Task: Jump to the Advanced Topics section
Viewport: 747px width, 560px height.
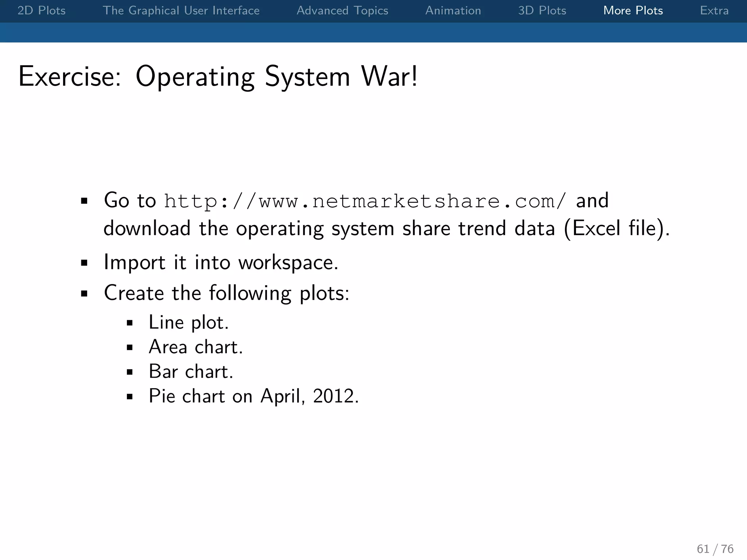Action: 342,10
